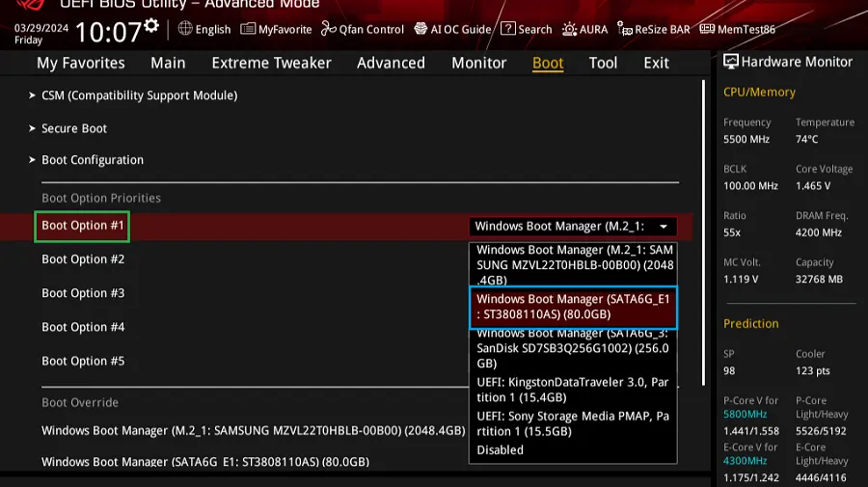Image resolution: width=868 pixels, height=487 pixels.
Task: Click the 4300MHz E-Core link text
Action: tap(745, 460)
